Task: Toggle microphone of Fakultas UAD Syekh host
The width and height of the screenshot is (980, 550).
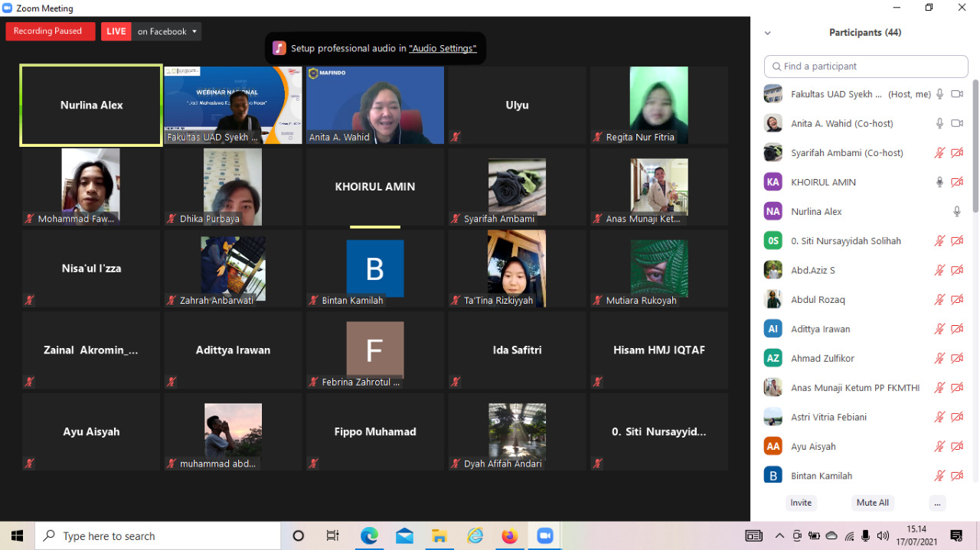Action: pos(939,94)
